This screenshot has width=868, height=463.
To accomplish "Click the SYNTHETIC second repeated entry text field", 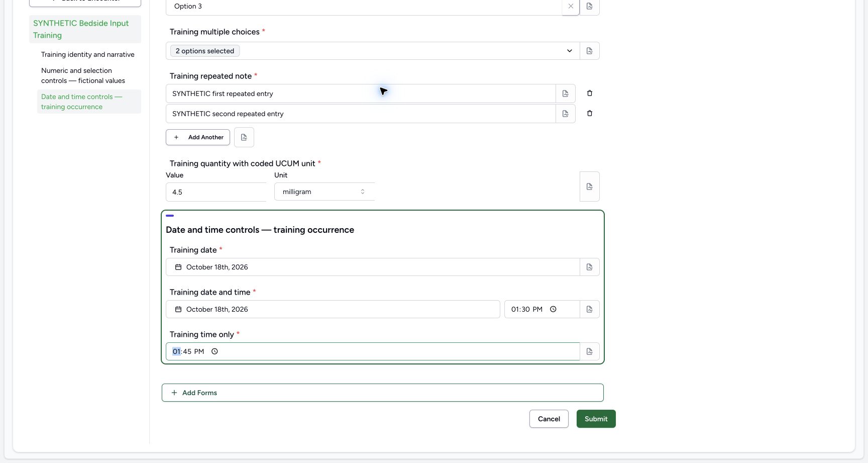I will tap(361, 114).
